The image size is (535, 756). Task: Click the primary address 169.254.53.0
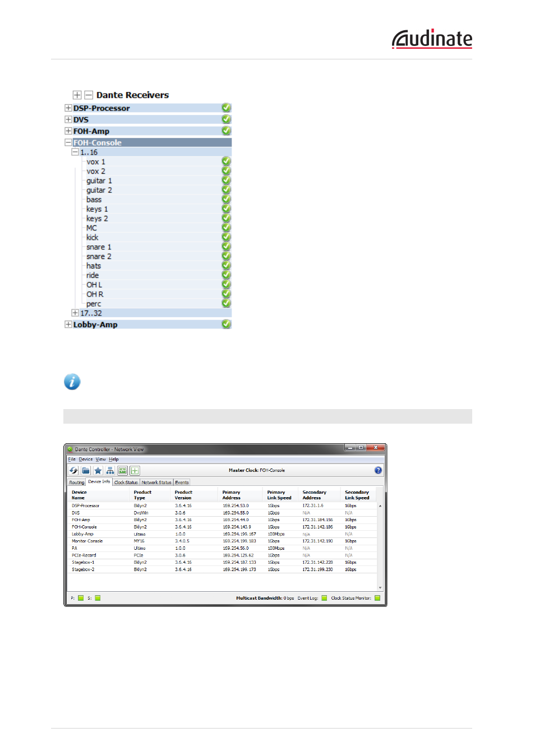[x=236, y=505]
